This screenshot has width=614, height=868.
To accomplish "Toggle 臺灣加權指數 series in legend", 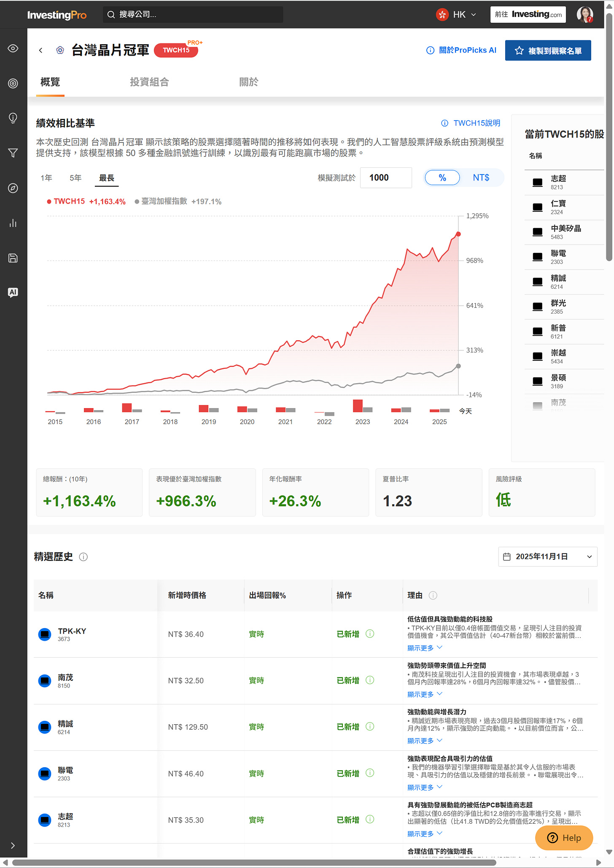I will pyautogui.click(x=178, y=202).
